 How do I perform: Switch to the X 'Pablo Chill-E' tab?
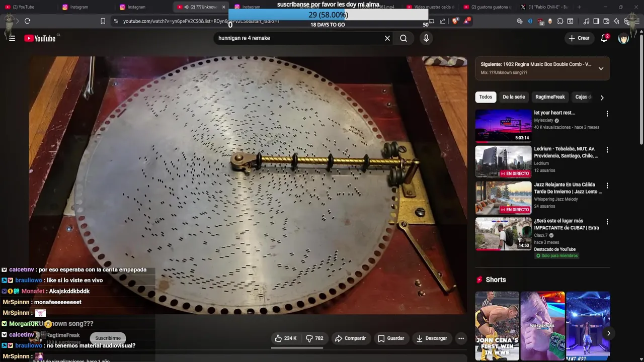pyautogui.click(x=544, y=7)
